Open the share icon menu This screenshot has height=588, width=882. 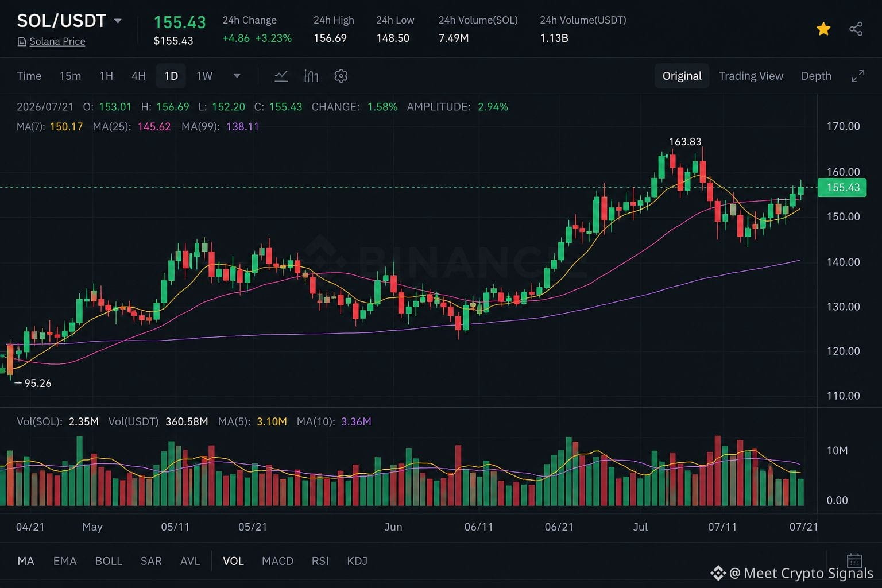click(856, 29)
